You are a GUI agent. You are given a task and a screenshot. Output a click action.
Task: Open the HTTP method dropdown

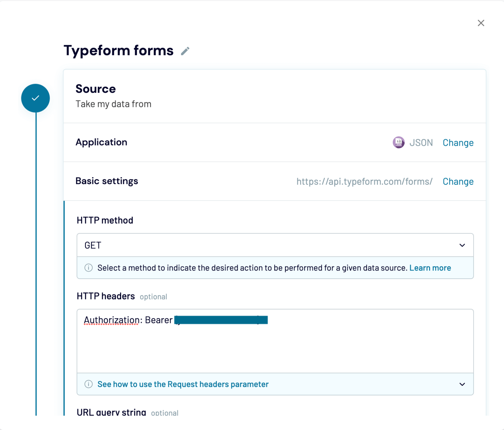[275, 245]
